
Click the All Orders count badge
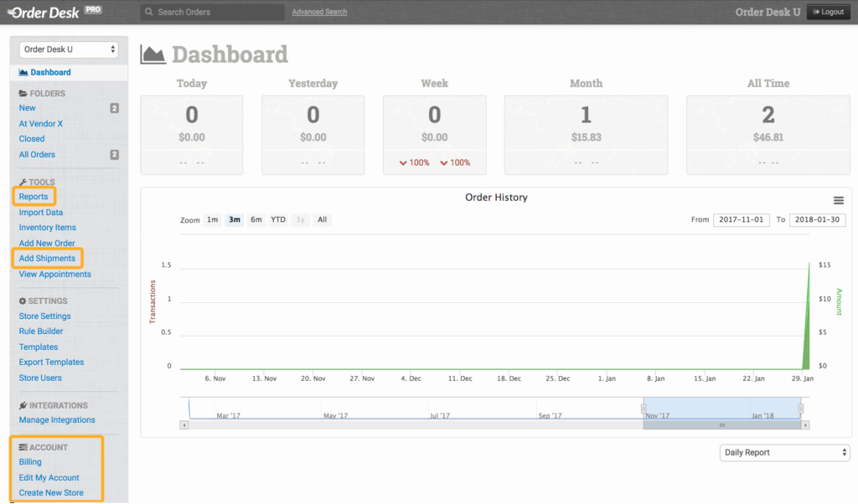point(114,155)
